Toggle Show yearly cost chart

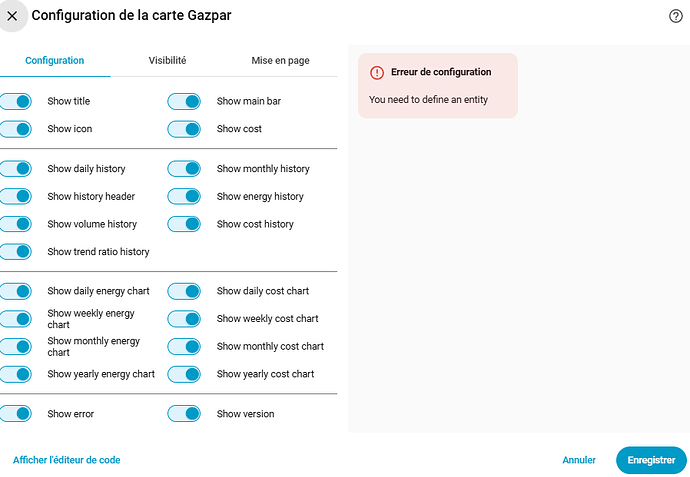pos(184,374)
